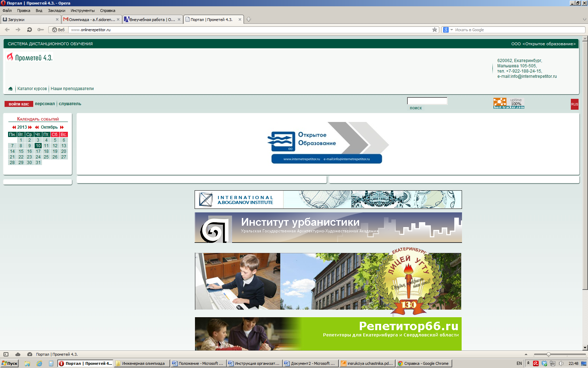588x368 pixels.
Task: Open the Каталог курсов link
Action: click(x=32, y=89)
